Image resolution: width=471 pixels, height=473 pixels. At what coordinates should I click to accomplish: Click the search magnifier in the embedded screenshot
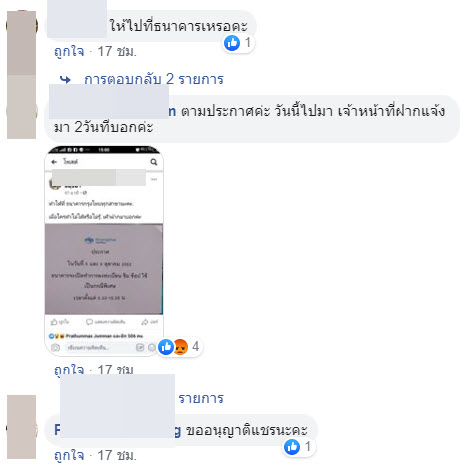click(x=154, y=162)
